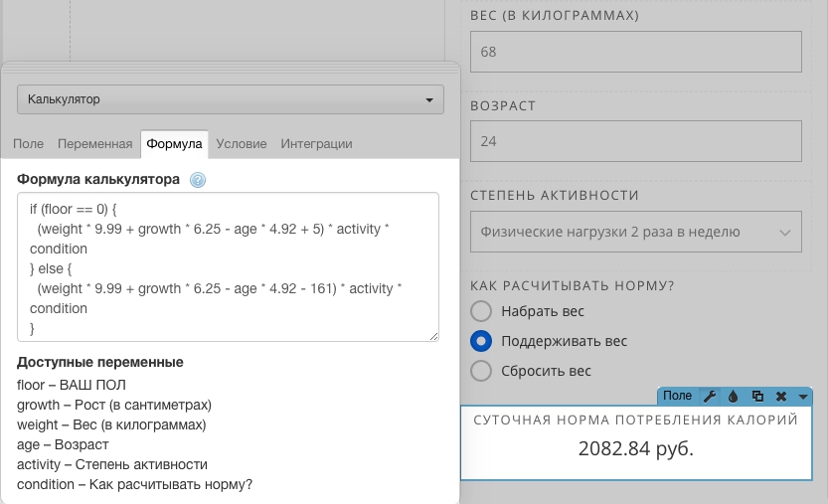Delete the field with the X icon

[x=781, y=397]
